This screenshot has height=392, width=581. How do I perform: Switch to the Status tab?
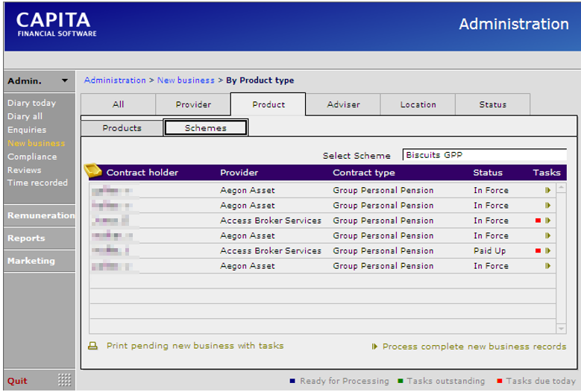click(493, 104)
